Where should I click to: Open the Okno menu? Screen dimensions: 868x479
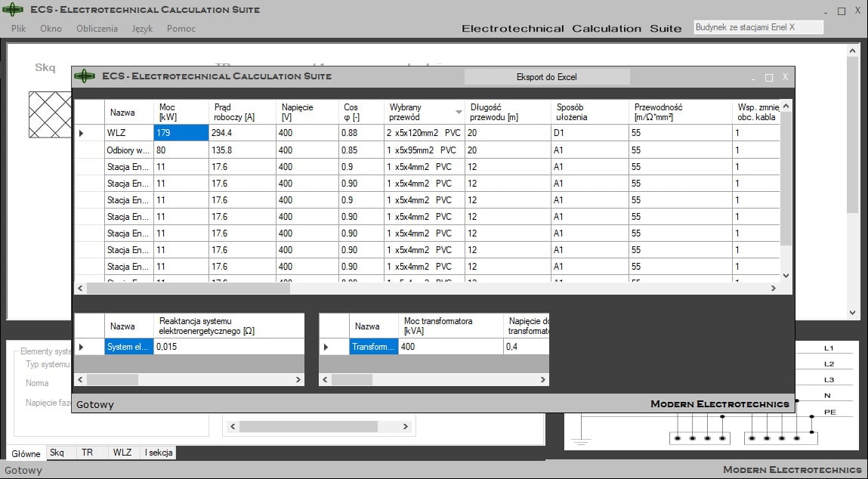click(x=51, y=28)
